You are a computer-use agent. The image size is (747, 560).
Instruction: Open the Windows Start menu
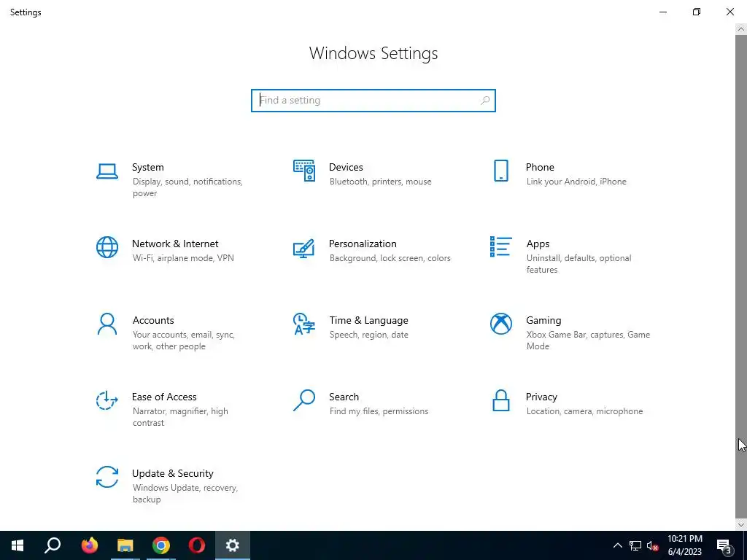point(18,545)
